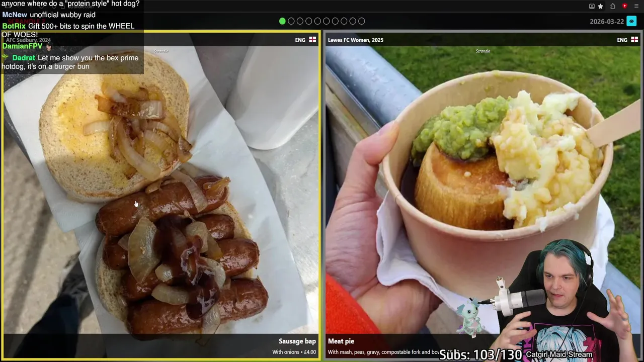Click the "Meat pie" title text
644x362 pixels.
coord(341,341)
